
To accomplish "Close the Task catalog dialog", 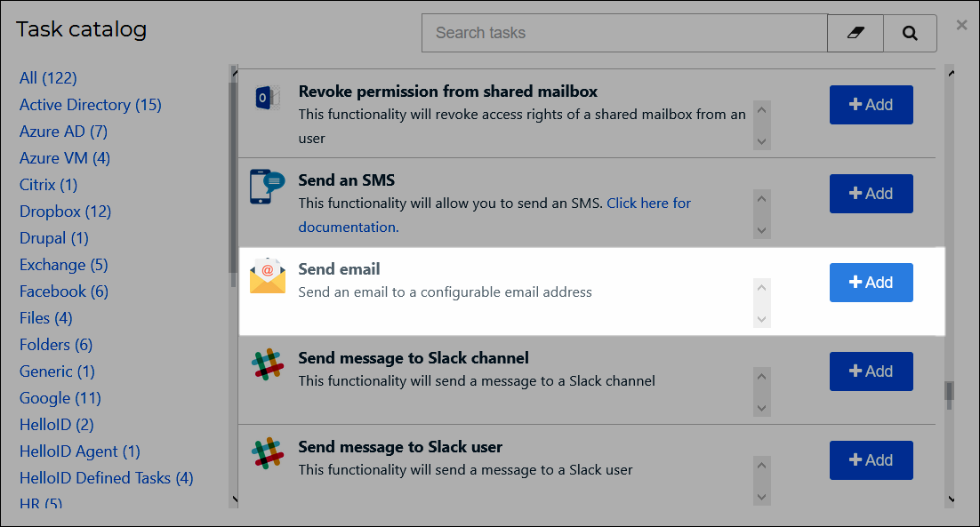I will click(961, 25).
